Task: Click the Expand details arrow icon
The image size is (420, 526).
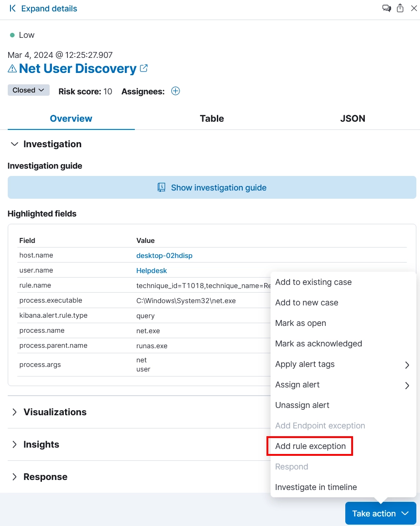Action: click(12, 8)
